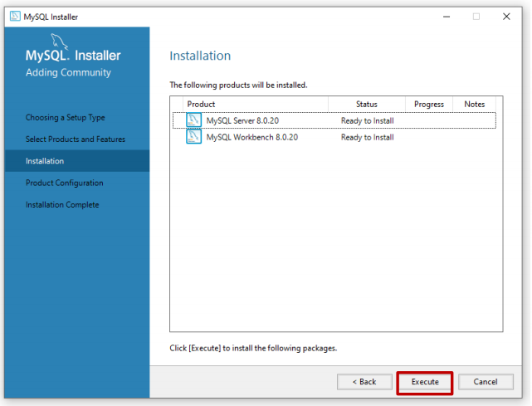Click the Notes column header
Screen dimensions: 532x406
pos(475,105)
